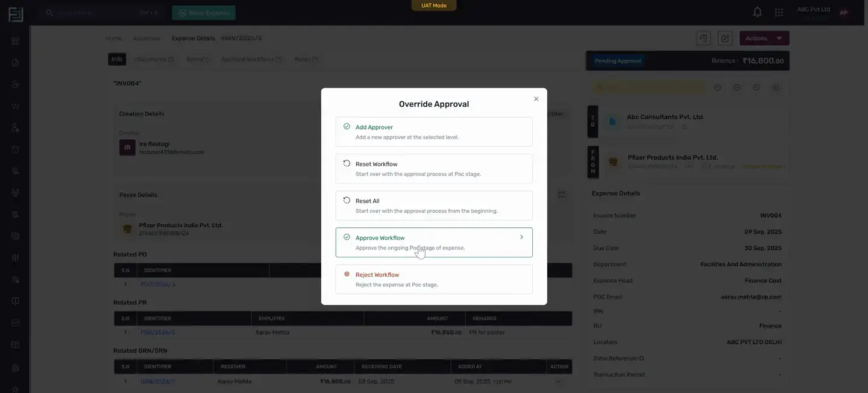Click the Reset Workflow circular-arrow icon
This screenshot has width=868, height=393.
[347, 163]
